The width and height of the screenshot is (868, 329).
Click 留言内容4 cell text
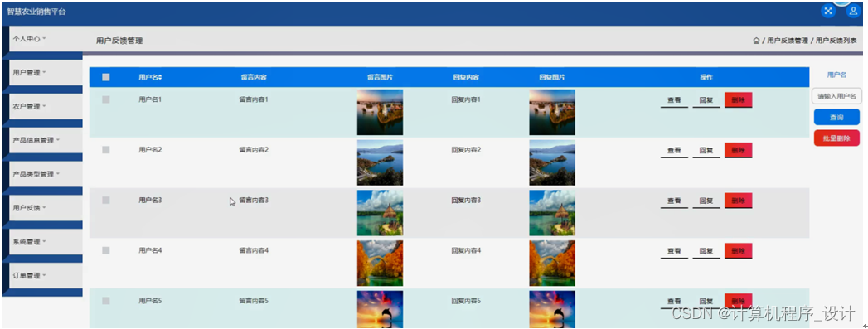(254, 250)
